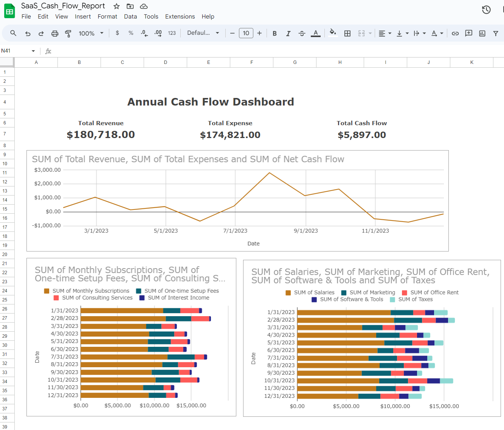Open text rotation dropdown

[437, 33]
